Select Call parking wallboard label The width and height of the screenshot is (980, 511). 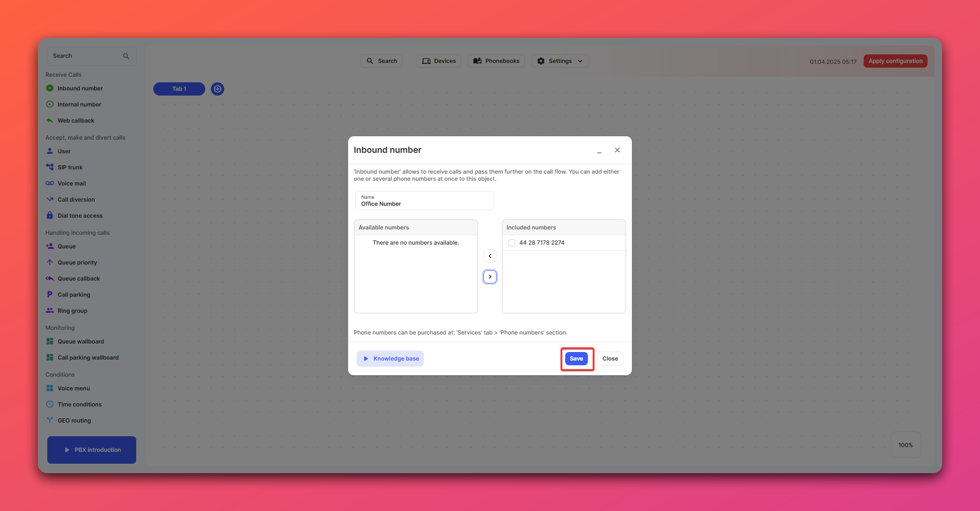tap(88, 358)
